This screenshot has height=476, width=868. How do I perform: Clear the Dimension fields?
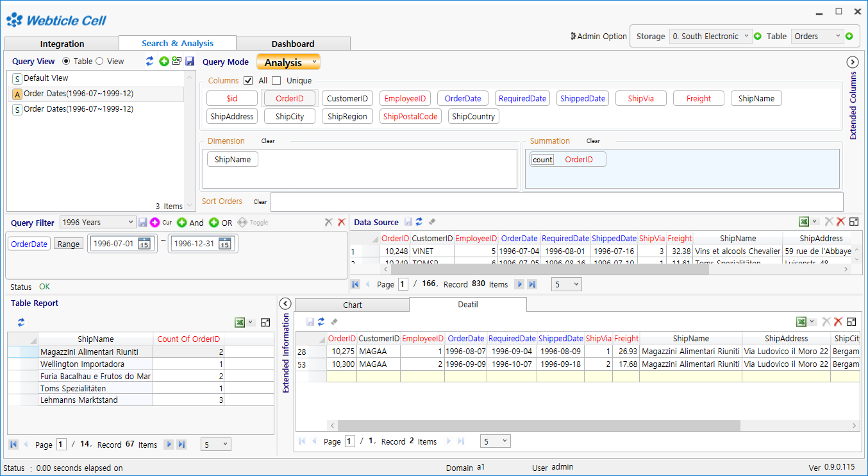pos(267,140)
